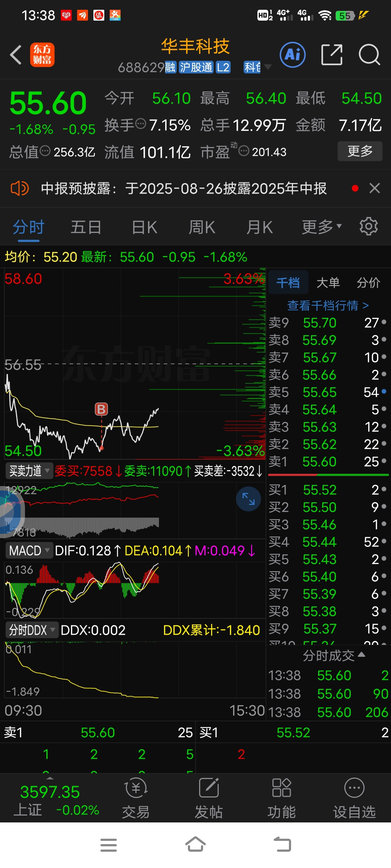Tap info icon next to 市盈
This screenshot has height=868, width=391.
click(244, 151)
